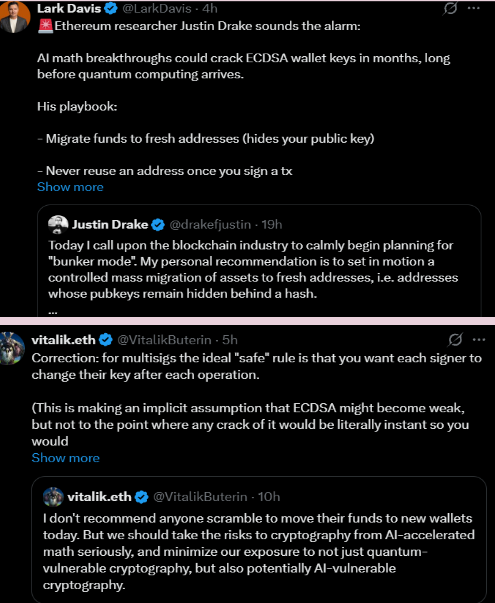Expand Lark Davis post with Show more
Screen dimensions: 495x603
pos(70,187)
